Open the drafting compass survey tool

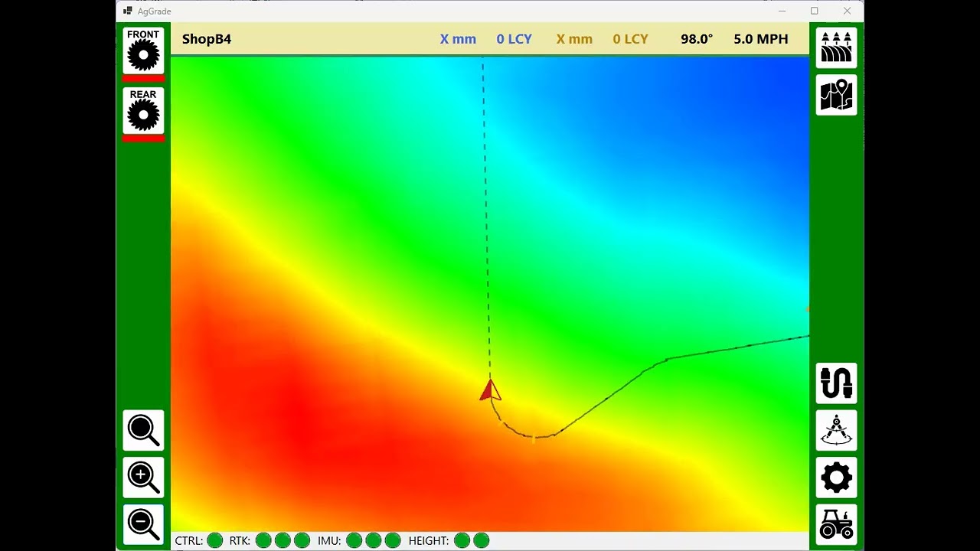tap(836, 430)
